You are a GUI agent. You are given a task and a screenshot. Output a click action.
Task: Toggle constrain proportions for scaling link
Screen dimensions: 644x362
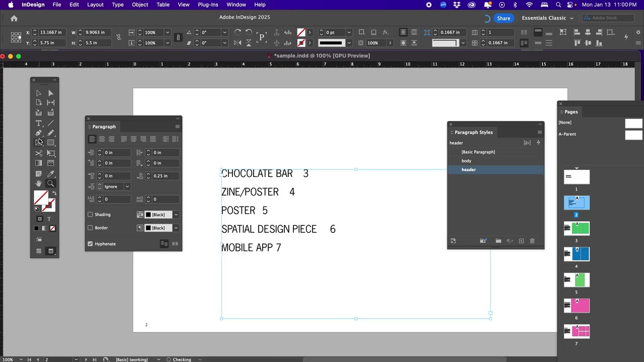[178, 37]
